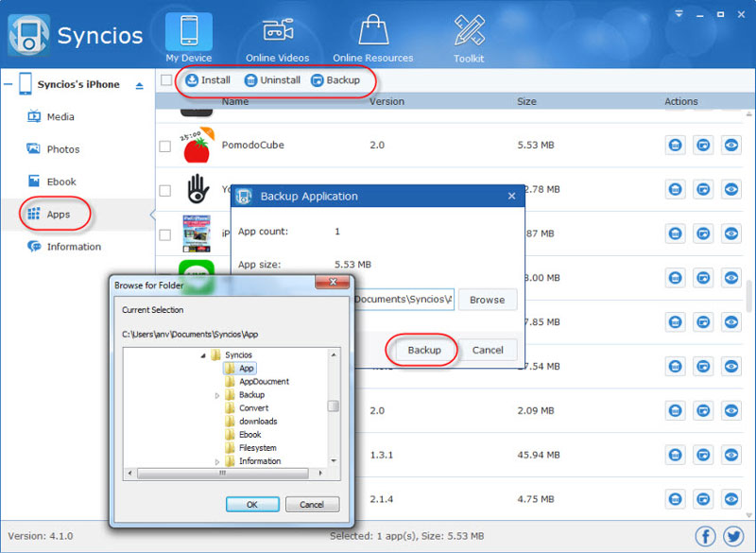Select the Convert folder
Image resolution: width=756 pixels, height=553 pixels.
click(247, 407)
